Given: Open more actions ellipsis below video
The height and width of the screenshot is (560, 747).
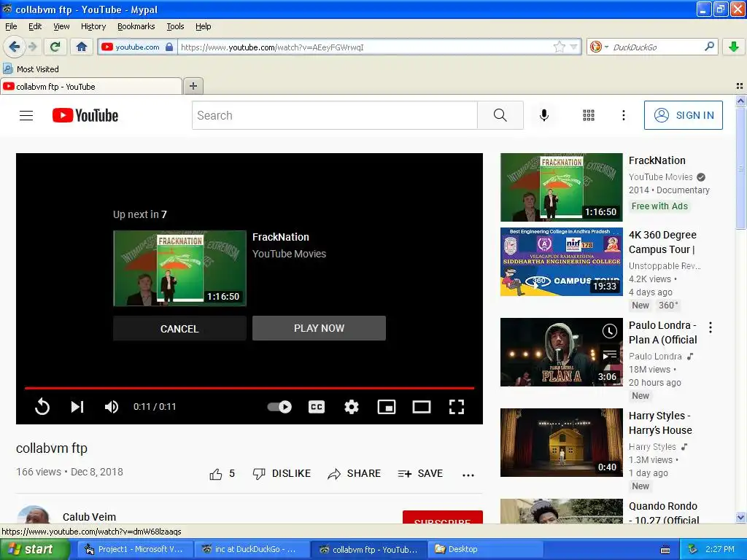Looking at the screenshot, I should (x=468, y=475).
